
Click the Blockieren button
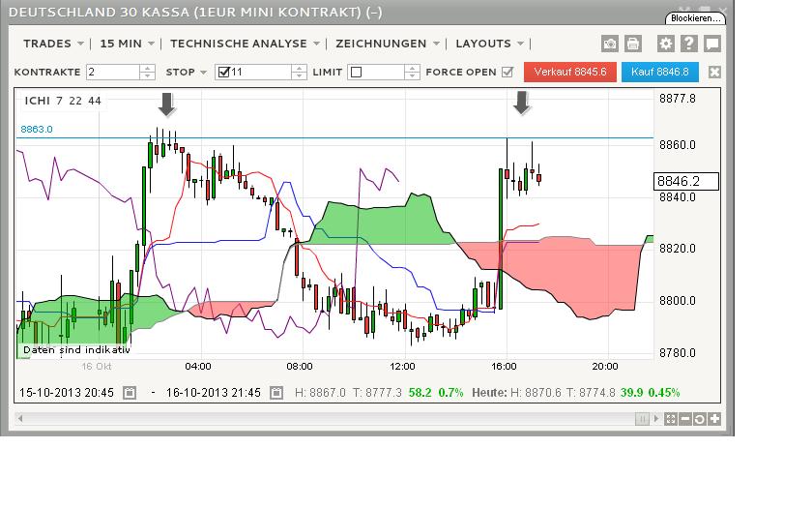coord(695,18)
